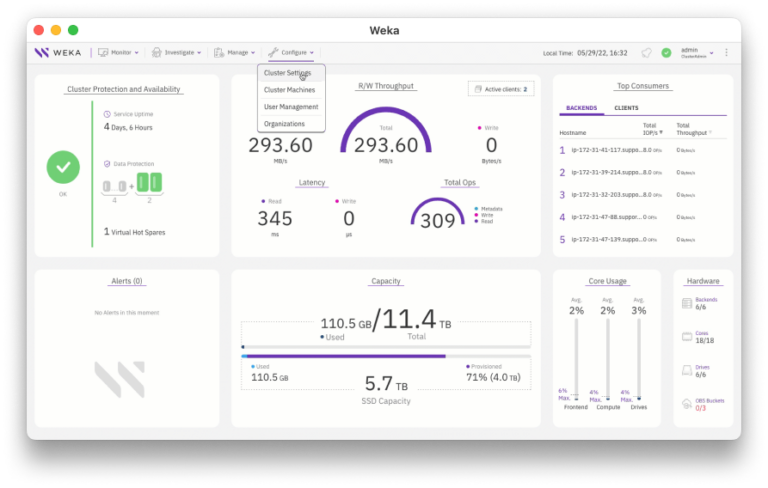The width and height of the screenshot is (768, 488).
Task: Click the Compute core usage bar
Action: click(608, 359)
